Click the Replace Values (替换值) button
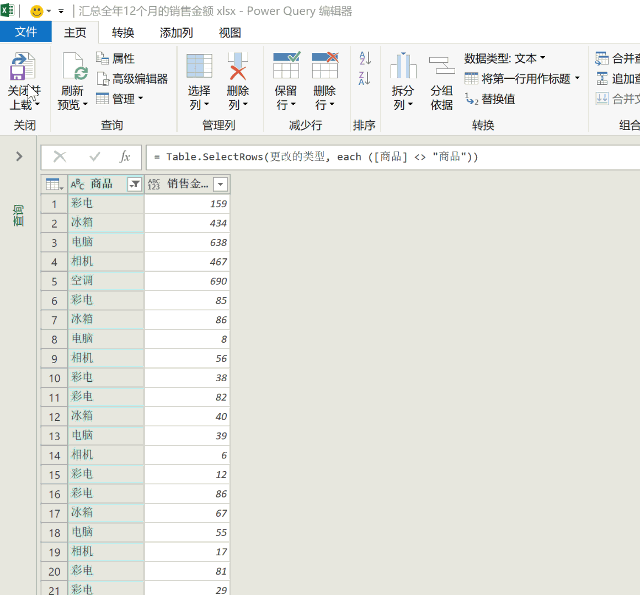 490,99
